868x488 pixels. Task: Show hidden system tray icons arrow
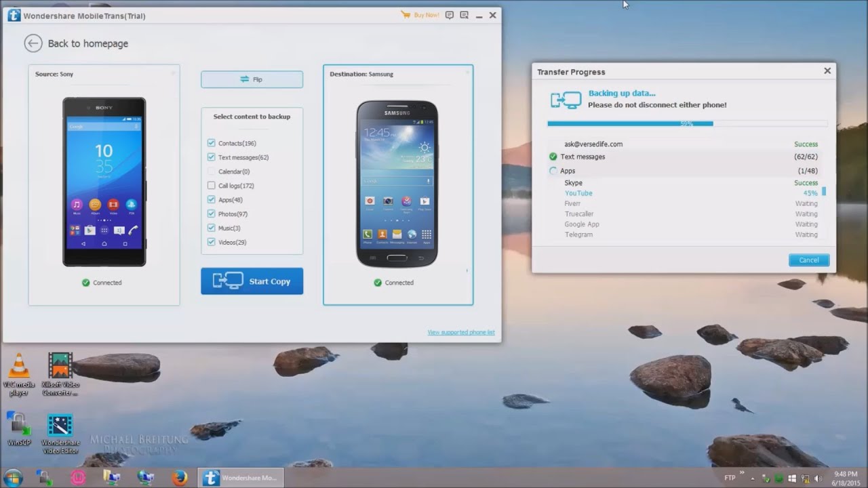coord(753,478)
